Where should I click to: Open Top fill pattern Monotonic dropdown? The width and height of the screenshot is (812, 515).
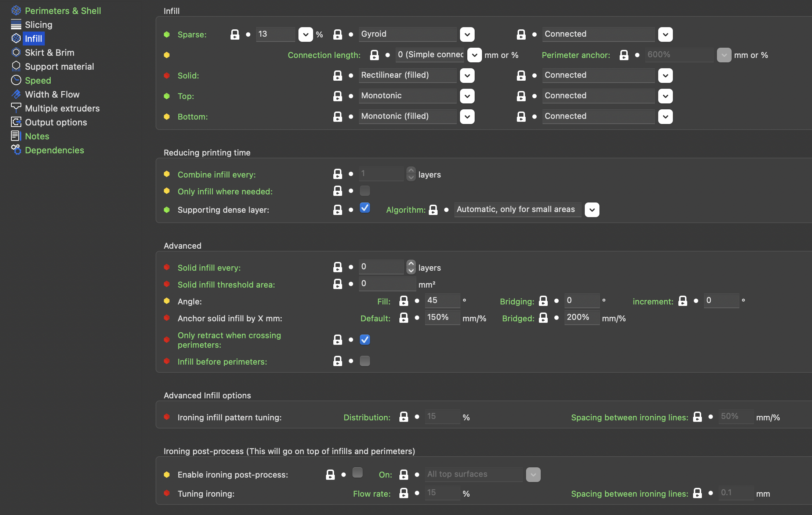click(x=467, y=96)
